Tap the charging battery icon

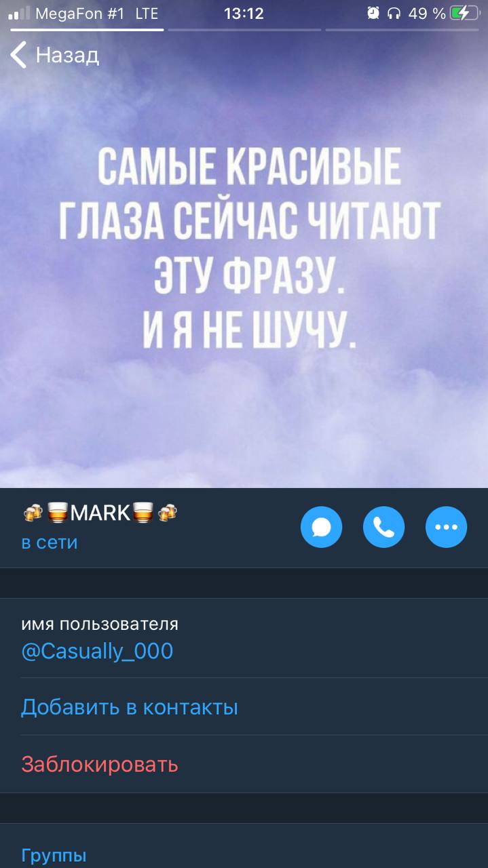(464, 12)
